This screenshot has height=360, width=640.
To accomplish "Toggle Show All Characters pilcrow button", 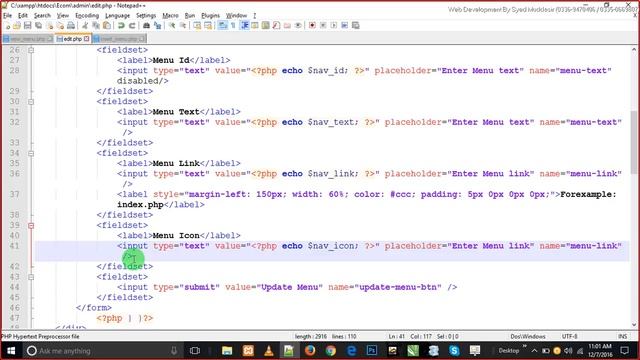I will (x=233, y=25).
